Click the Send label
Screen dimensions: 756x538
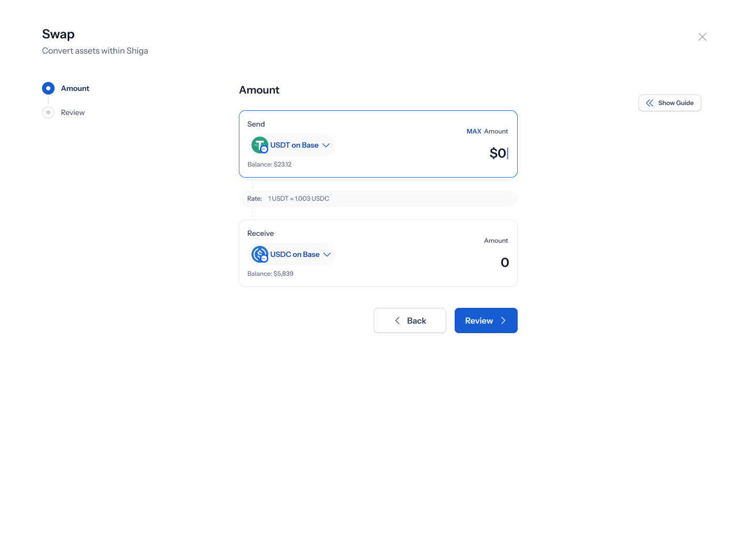click(256, 124)
